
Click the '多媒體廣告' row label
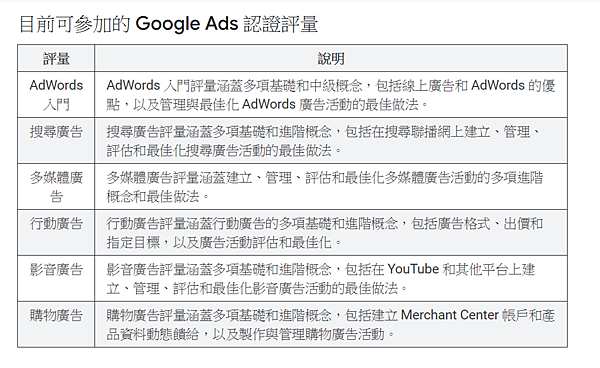56,187
